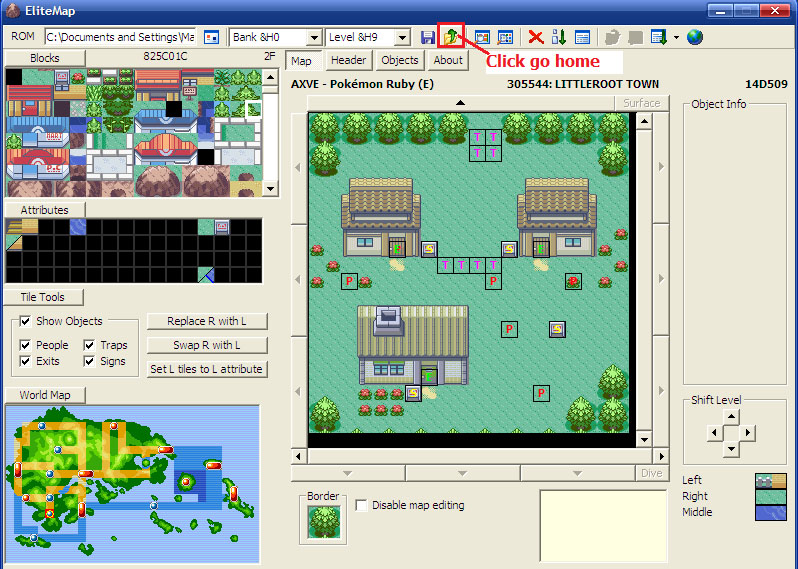Screen dimensions: 798x569
Task: Click the red X delete icon
Action: tap(536, 37)
